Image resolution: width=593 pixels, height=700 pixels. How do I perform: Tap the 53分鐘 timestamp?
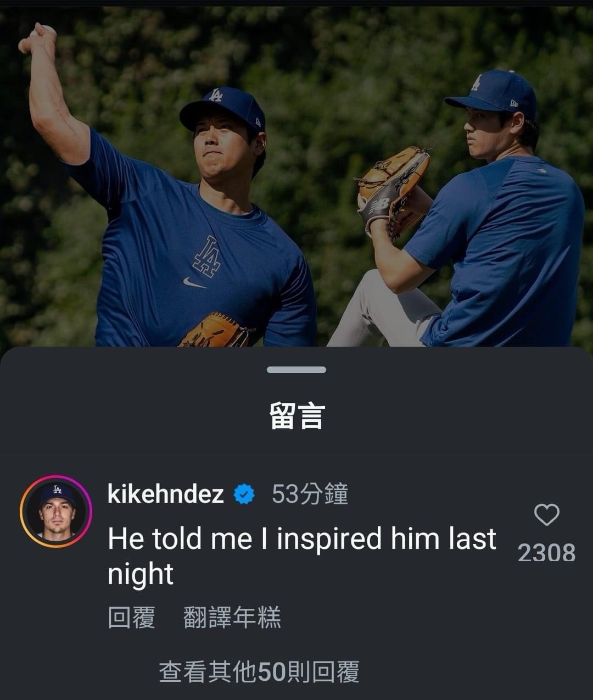coord(310,494)
